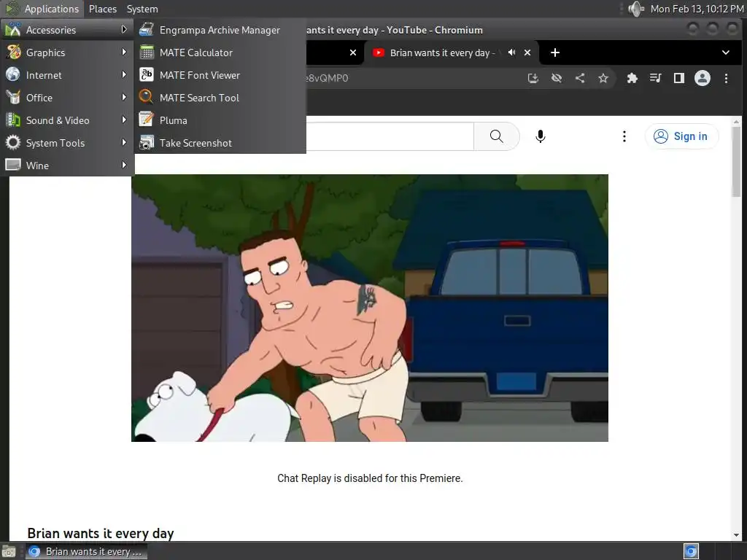Viewport: 747px width, 560px height.
Task: Click the video player frame
Action: coord(370,308)
